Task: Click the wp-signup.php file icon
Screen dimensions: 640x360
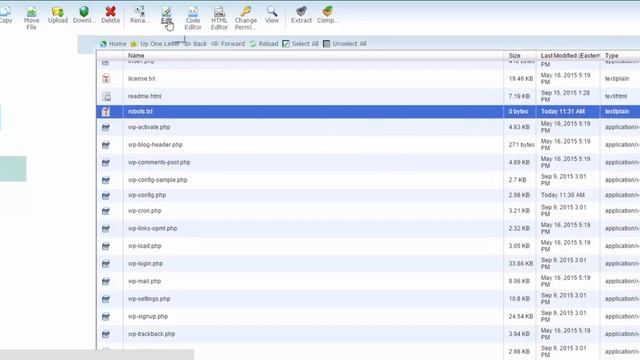Action: pos(106,317)
